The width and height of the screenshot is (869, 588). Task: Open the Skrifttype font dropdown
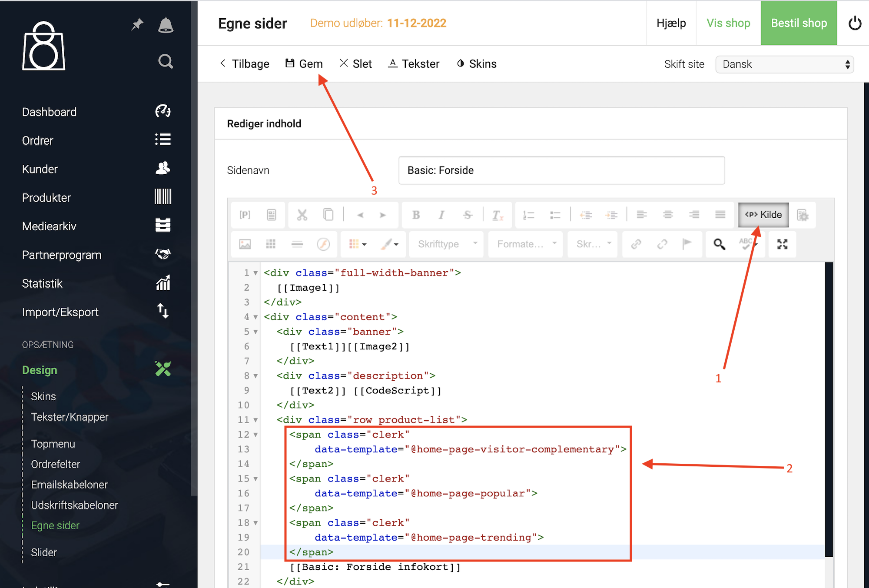pos(447,244)
